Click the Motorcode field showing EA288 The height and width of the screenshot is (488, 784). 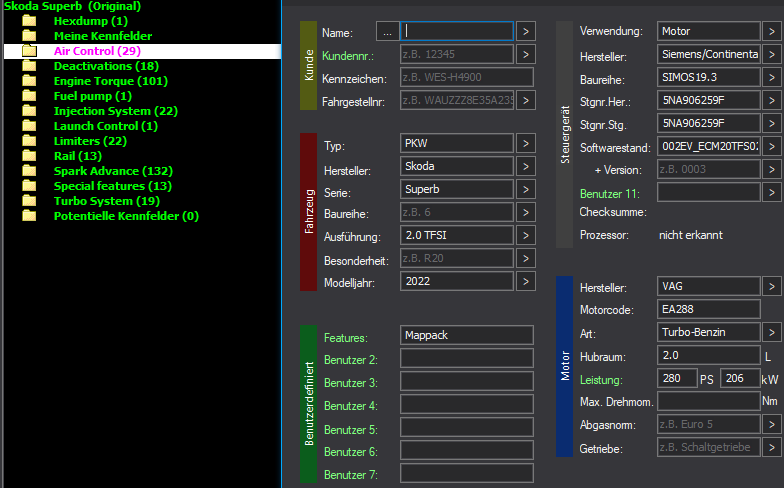click(708, 309)
